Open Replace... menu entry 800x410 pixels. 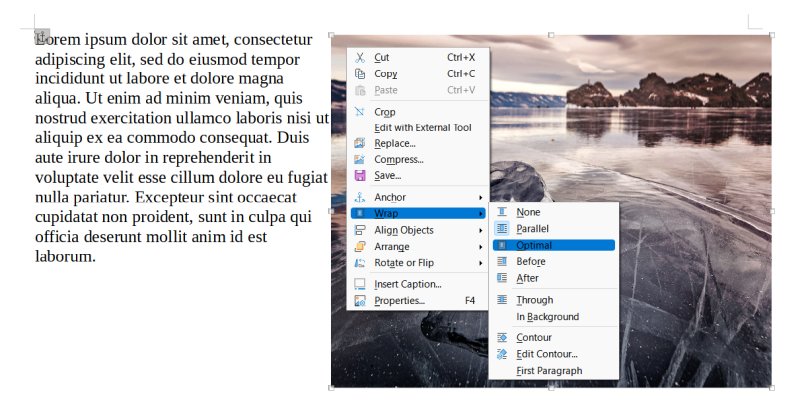pyautogui.click(x=418, y=143)
